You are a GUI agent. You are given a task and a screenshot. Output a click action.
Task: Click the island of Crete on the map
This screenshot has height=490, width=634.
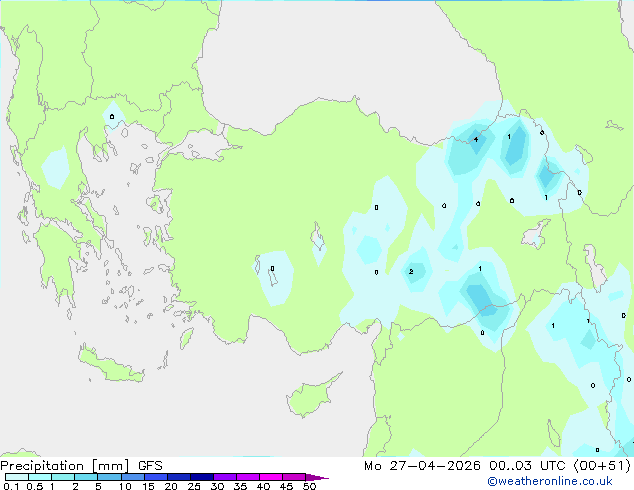111,364
